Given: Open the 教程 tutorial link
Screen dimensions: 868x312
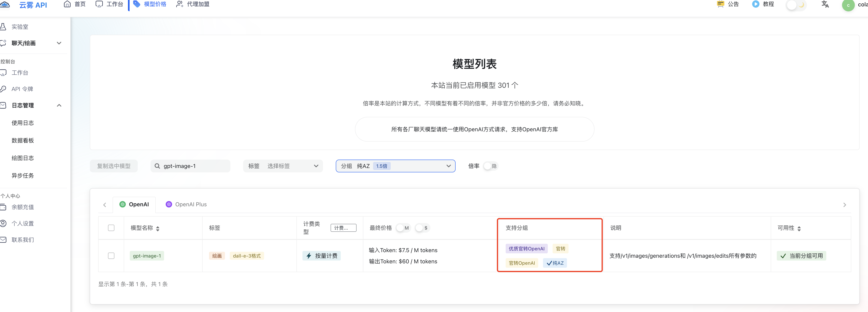Looking at the screenshot, I should (x=763, y=4).
